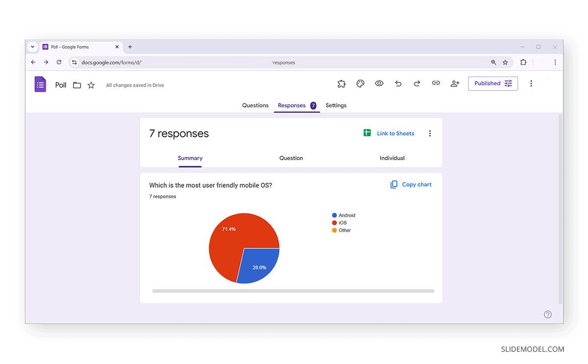588x364 pixels.
Task: Move the Poll form to a folder
Action: (77, 84)
